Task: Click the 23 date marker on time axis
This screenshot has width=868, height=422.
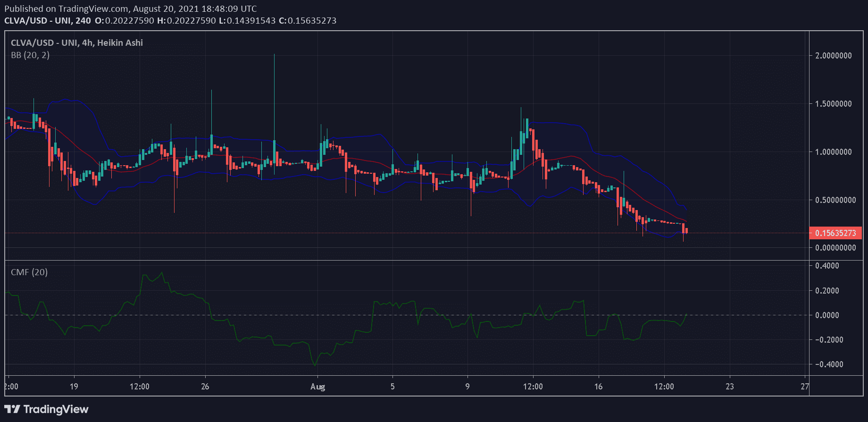Action: tap(730, 387)
